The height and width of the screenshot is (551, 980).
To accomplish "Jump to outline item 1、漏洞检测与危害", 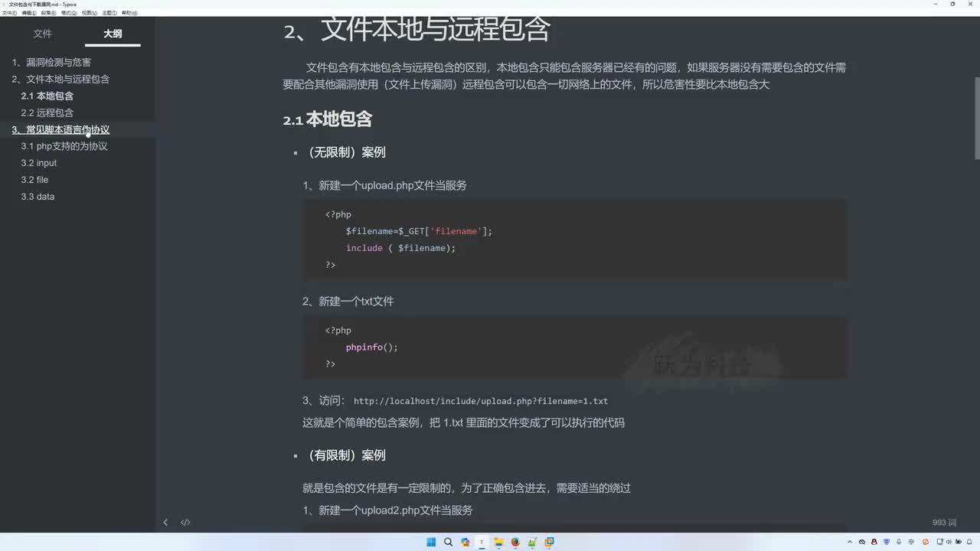I will [51, 63].
